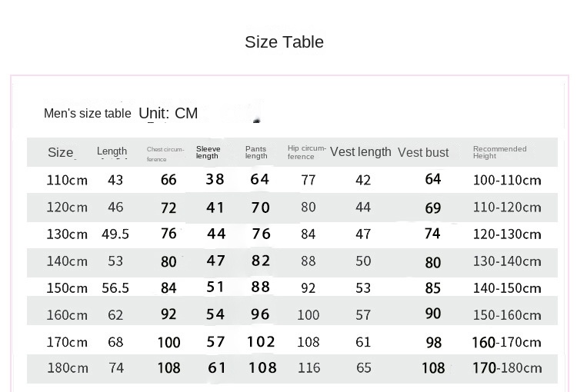
Task: Click the 'Vest length' column header
Action: click(361, 152)
